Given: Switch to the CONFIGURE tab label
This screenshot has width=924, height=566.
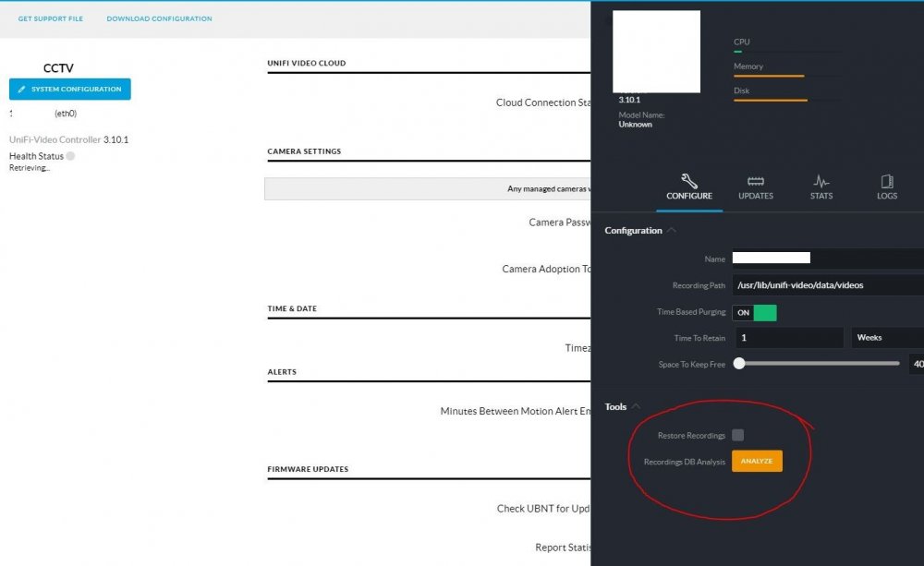Looking at the screenshot, I should pyautogui.click(x=689, y=196).
